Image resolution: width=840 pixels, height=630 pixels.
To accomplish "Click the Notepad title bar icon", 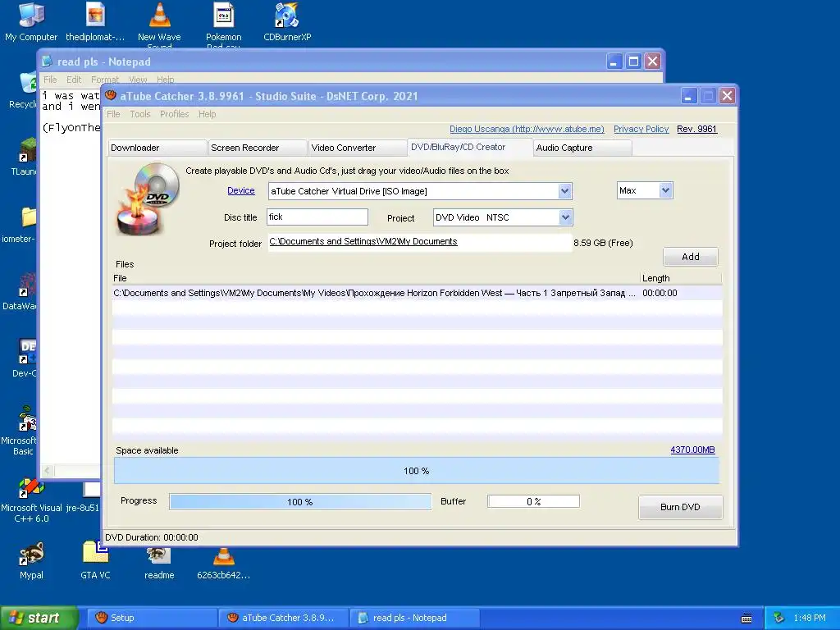I will (47, 61).
